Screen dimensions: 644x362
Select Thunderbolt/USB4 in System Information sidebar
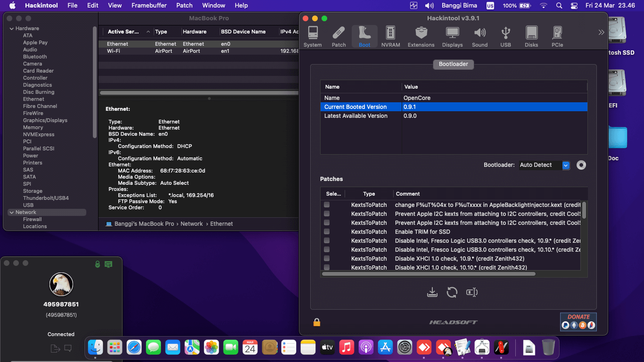tap(46, 198)
